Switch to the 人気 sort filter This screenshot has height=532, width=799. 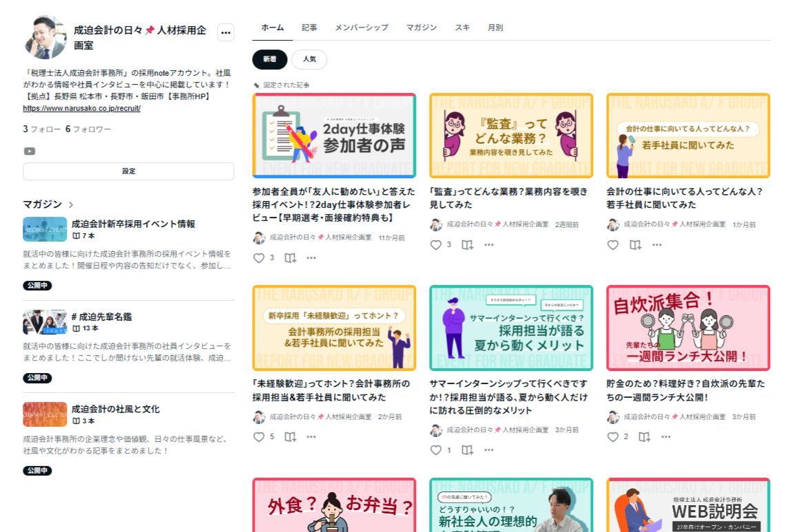pos(309,60)
